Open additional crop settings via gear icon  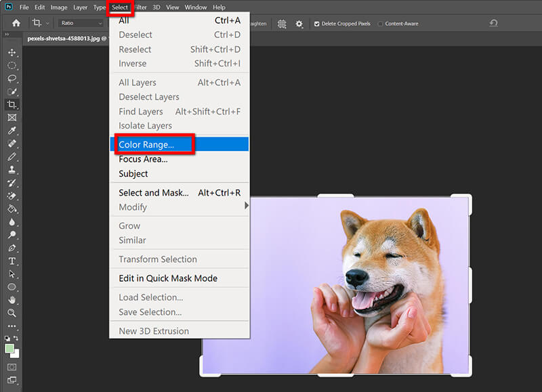pos(299,23)
